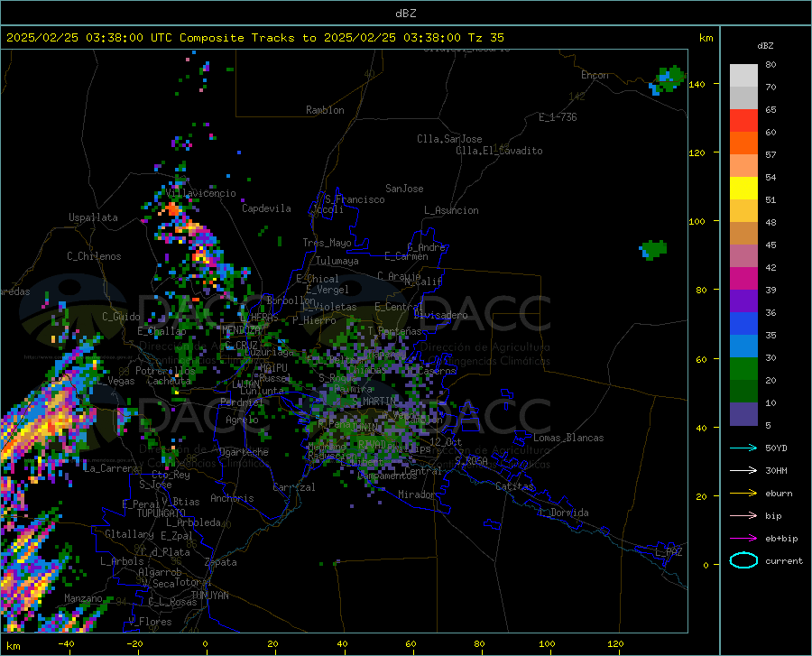Pick the magenta swatch in the dBZ scale
812x656 pixels.
click(743, 279)
